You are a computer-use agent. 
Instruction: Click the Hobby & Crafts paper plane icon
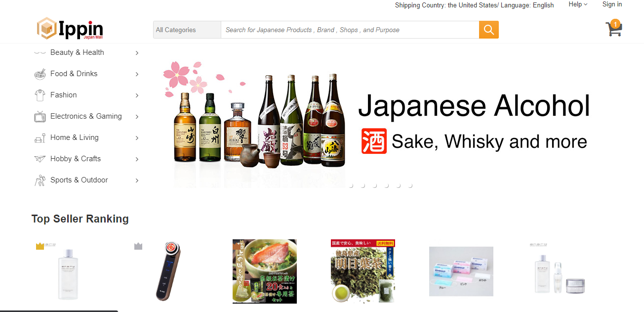point(40,159)
